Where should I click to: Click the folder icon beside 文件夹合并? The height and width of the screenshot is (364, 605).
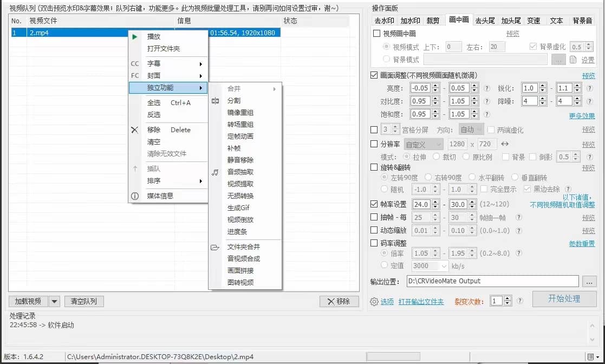coord(216,249)
